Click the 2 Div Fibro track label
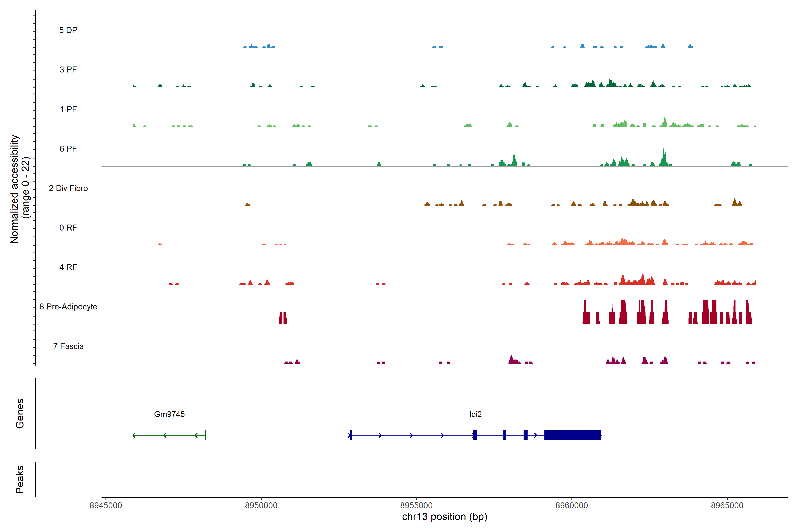 (68, 188)
